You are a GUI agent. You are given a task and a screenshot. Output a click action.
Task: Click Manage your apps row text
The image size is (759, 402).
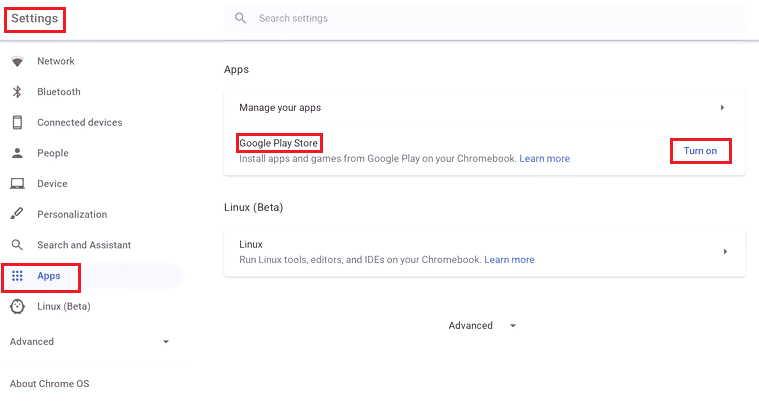click(280, 108)
